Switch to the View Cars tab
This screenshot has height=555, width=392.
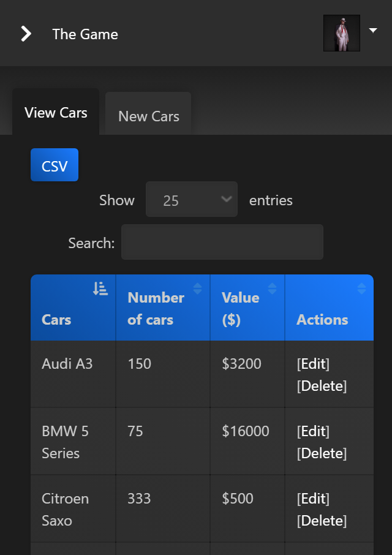tap(56, 113)
